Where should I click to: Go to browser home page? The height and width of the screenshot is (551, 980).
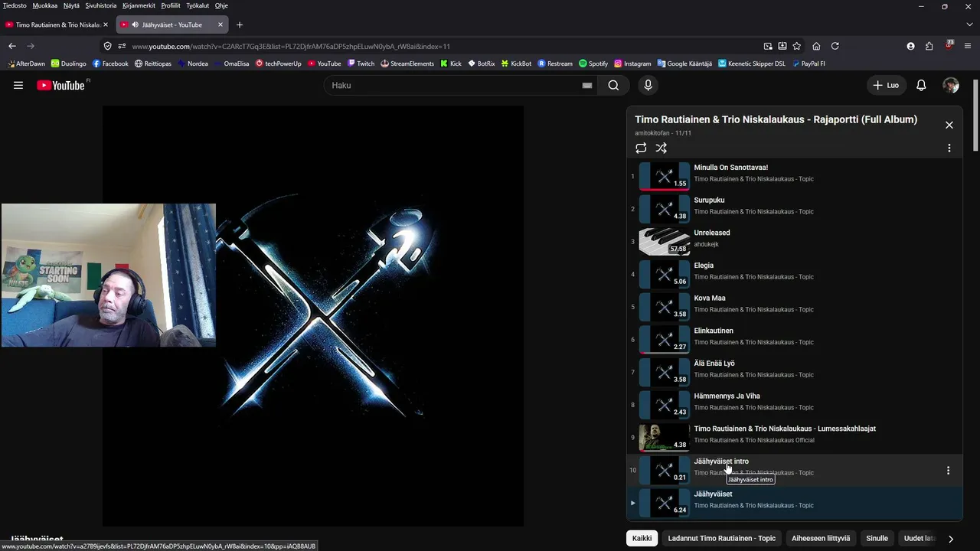coord(816,46)
